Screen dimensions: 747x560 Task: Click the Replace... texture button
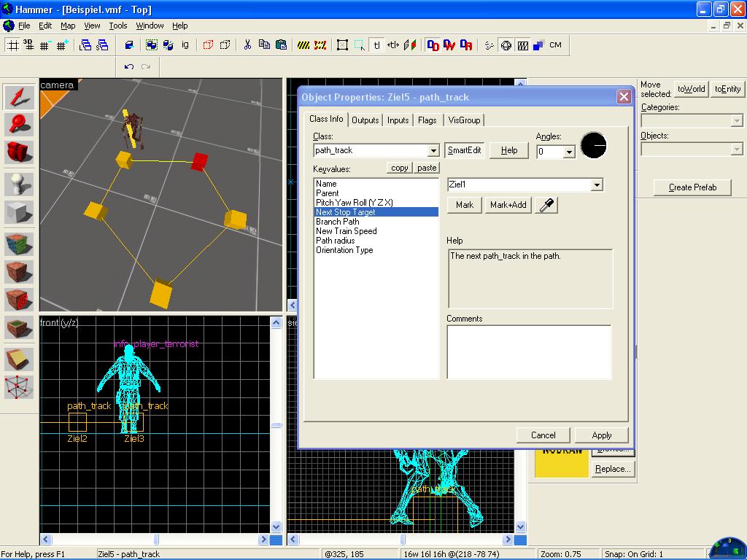pyautogui.click(x=613, y=469)
